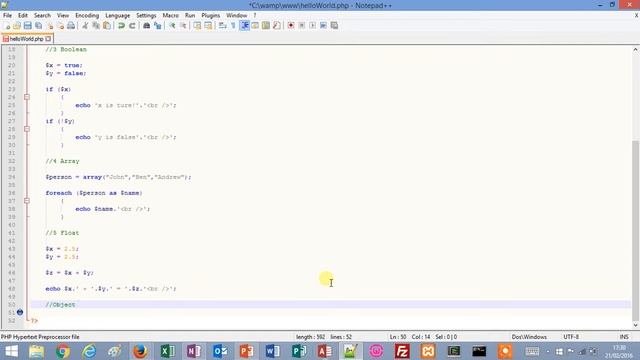The height and width of the screenshot is (360, 640).
Task: Collapse the foreach fold at line 37
Action: [x=27, y=201]
